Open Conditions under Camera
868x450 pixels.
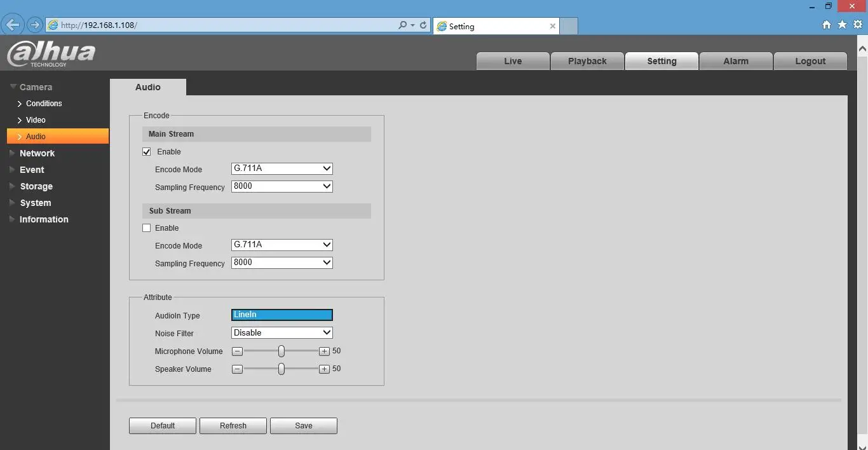[x=44, y=104]
